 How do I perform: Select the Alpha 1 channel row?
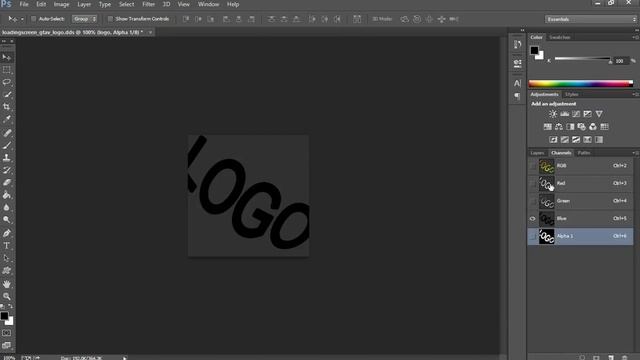[580, 236]
